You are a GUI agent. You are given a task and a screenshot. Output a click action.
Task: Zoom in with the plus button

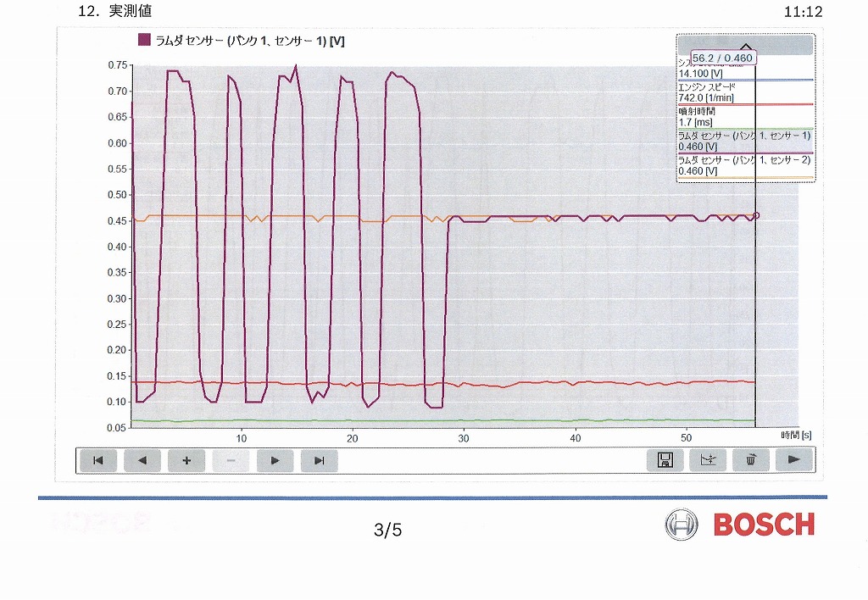click(x=186, y=461)
